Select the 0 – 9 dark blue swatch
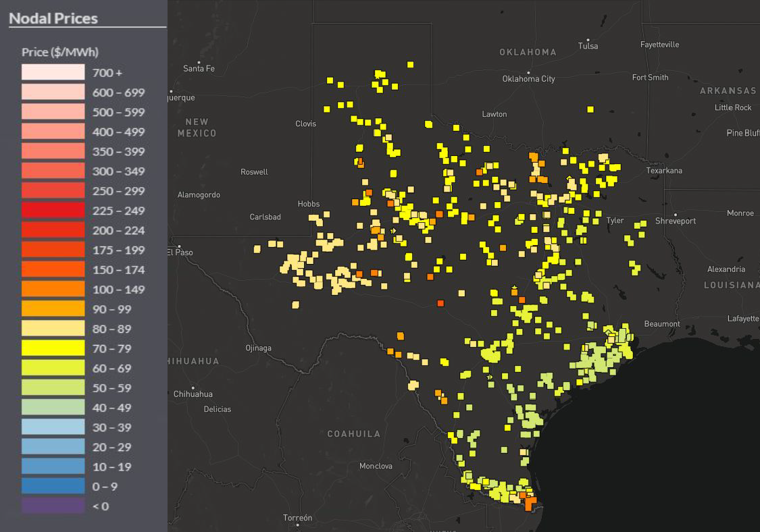The height and width of the screenshot is (532, 760). click(53, 486)
